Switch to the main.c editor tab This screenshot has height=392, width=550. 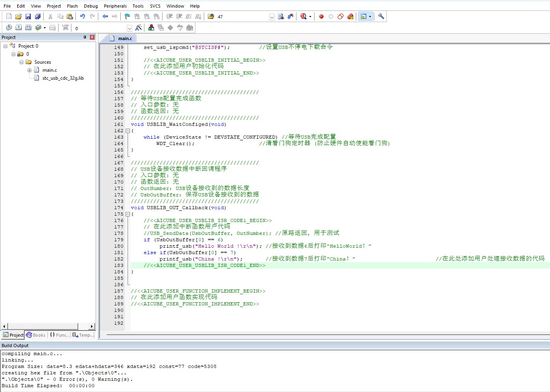point(121,38)
